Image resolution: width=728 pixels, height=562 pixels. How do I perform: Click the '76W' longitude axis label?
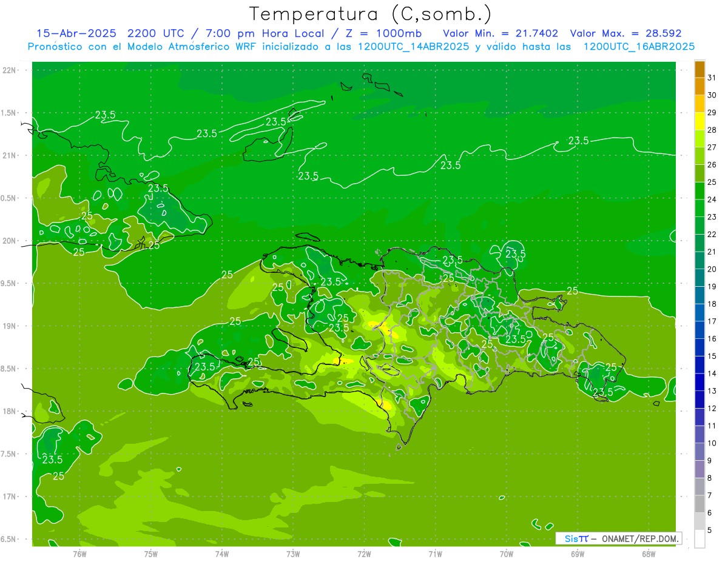click(79, 554)
